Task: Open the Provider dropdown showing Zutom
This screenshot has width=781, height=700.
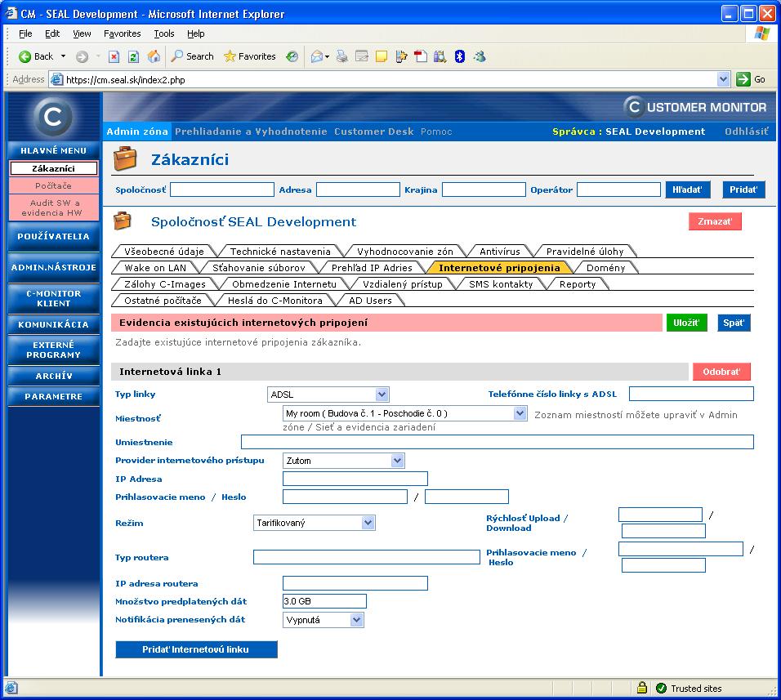Action: (x=344, y=461)
